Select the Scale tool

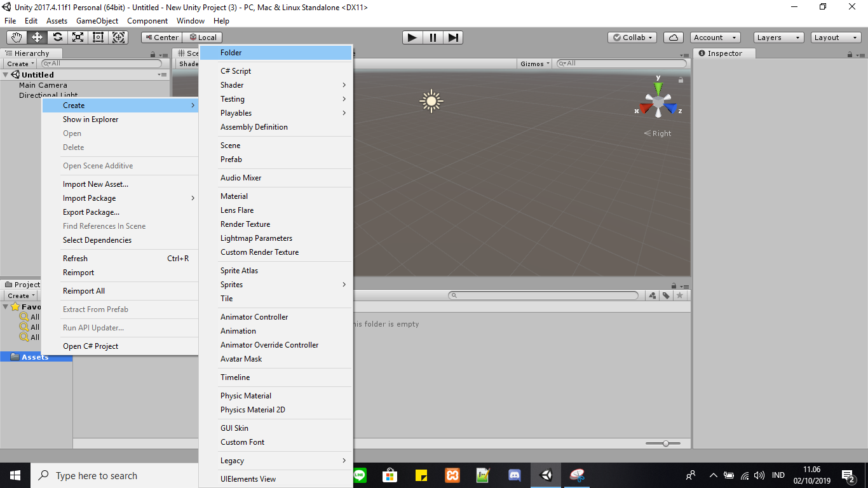click(x=78, y=37)
